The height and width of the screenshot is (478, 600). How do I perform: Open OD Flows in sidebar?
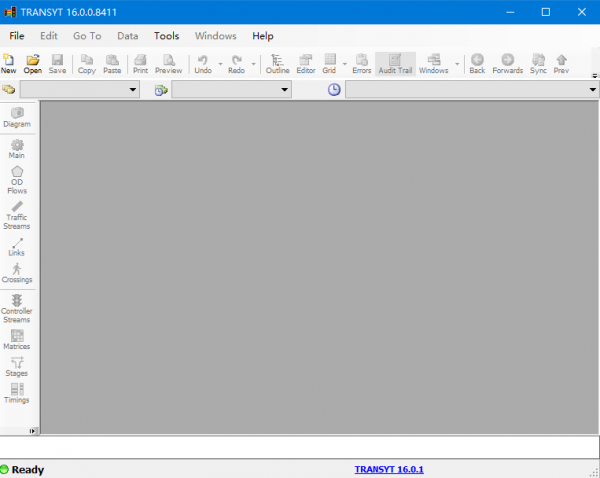(17, 180)
